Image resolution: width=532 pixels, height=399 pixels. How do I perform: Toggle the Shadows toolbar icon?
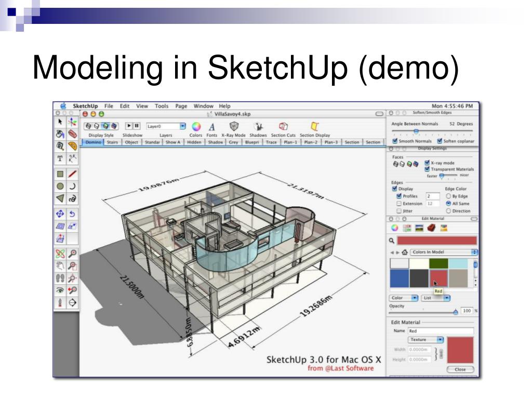259,127
